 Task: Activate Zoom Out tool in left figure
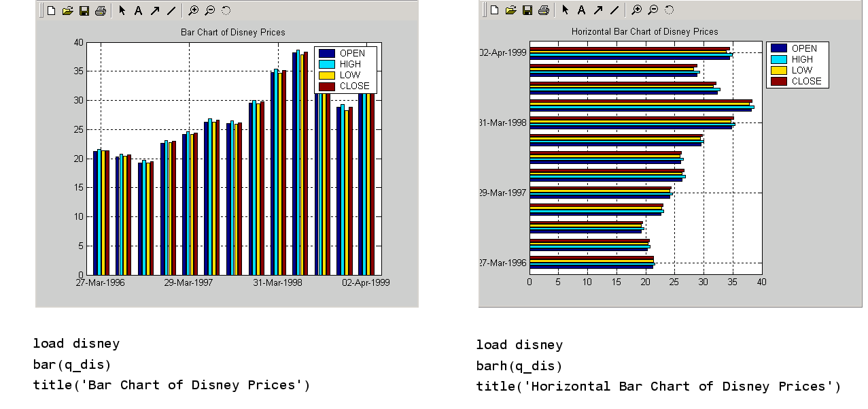click(209, 10)
